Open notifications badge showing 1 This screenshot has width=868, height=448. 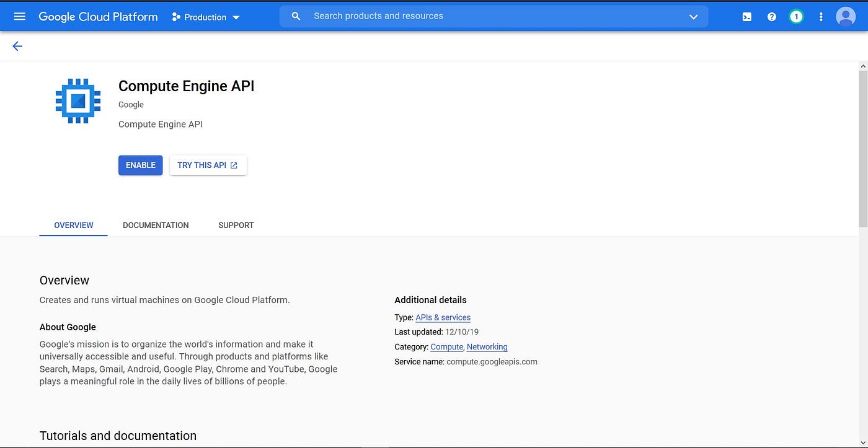pyautogui.click(x=796, y=17)
